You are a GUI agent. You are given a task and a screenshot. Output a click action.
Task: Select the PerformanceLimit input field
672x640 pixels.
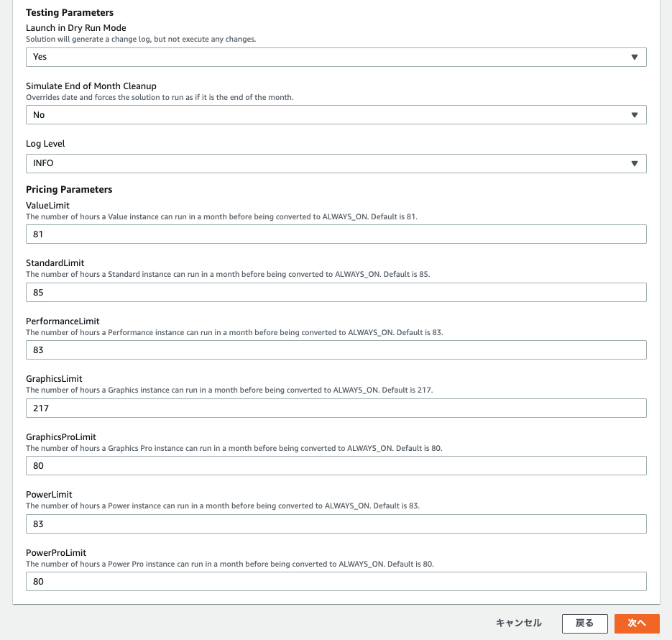(x=336, y=349)
